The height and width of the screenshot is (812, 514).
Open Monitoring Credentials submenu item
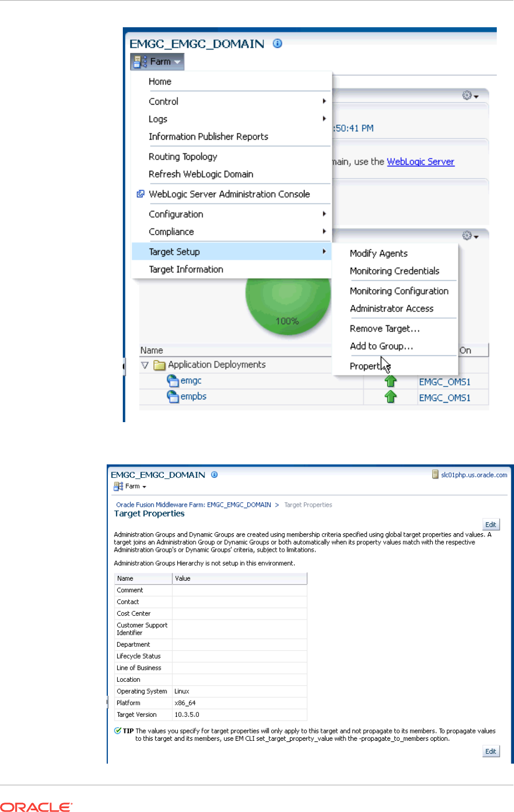click(x=395, y=271)
